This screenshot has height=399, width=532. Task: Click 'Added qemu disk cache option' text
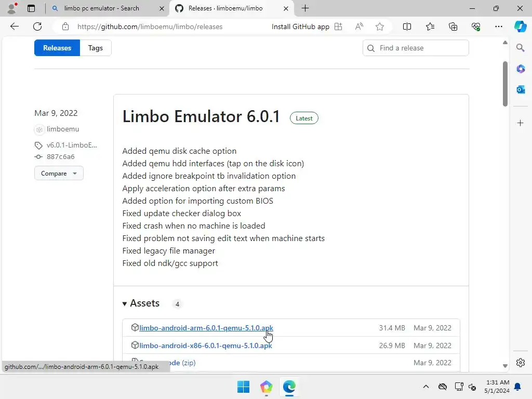[x=179, y=151]
